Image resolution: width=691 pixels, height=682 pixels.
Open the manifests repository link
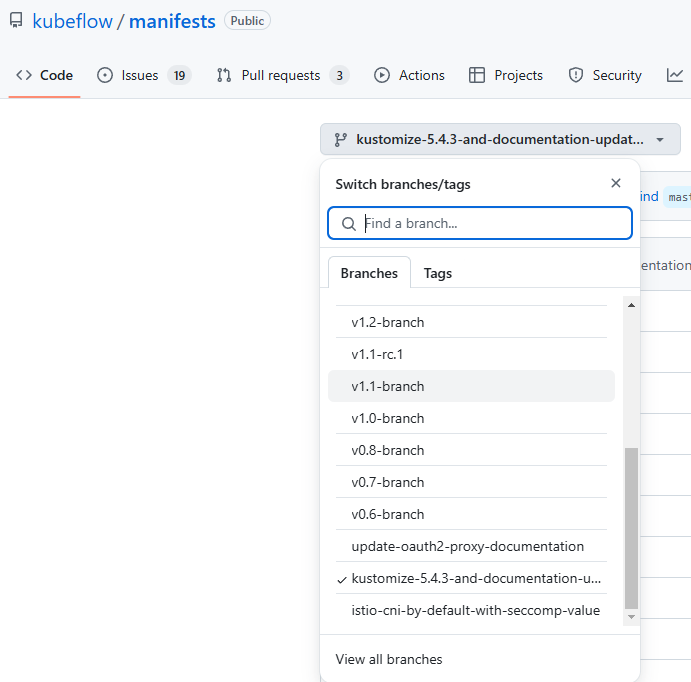(172, 21)
